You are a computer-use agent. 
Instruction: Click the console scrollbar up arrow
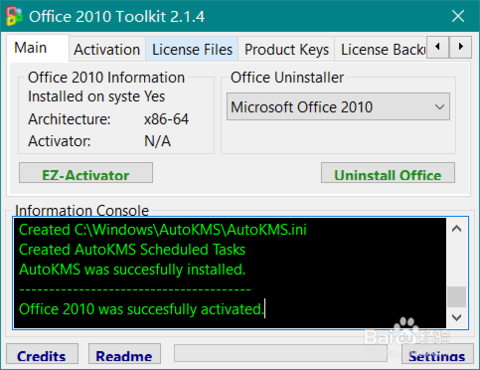click(456, 229)
